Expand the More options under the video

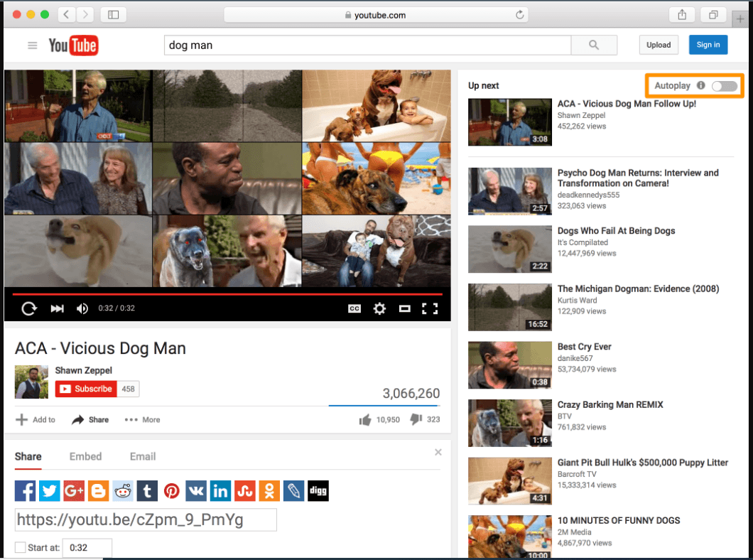click(141, 419)
